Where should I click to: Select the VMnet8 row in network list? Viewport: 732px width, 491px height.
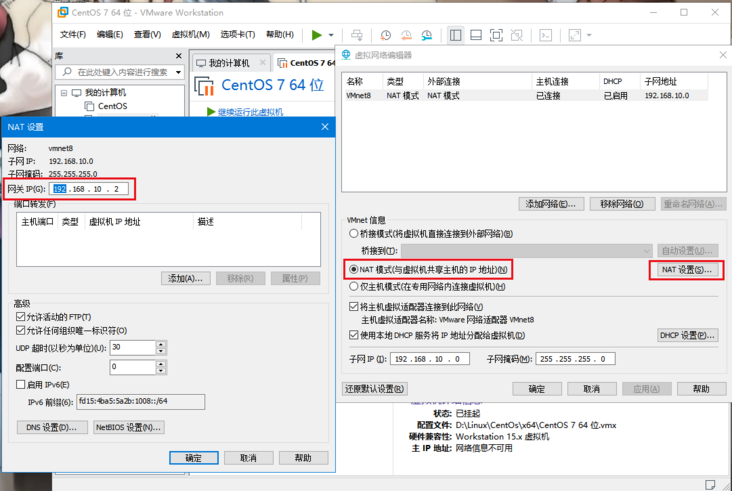(x=526, y=96)
